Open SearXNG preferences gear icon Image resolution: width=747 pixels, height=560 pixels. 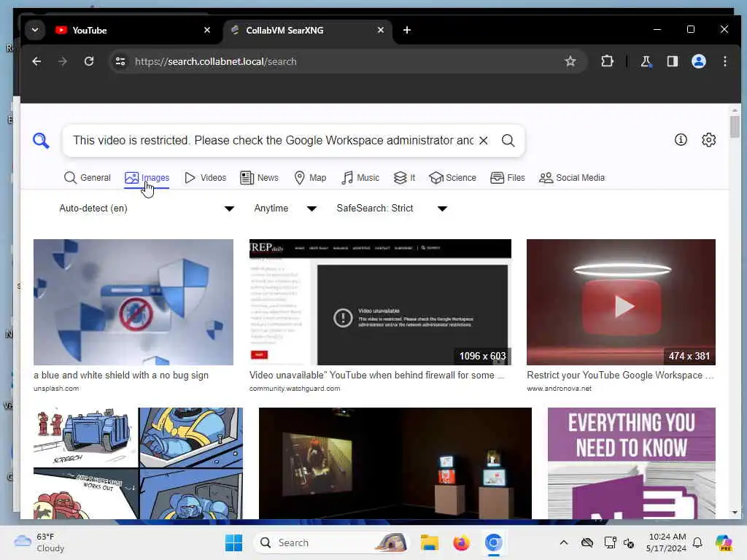click(x=709, y=139)
